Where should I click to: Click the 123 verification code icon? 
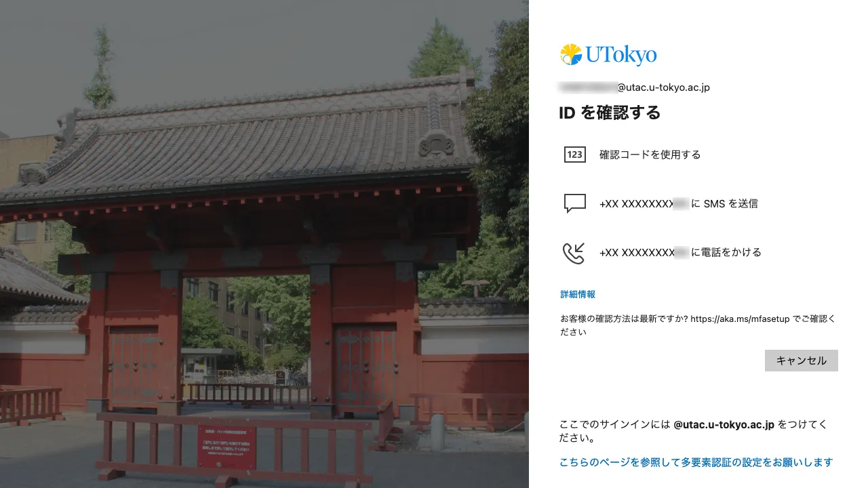pyautogui.click(x=574, y=155)
